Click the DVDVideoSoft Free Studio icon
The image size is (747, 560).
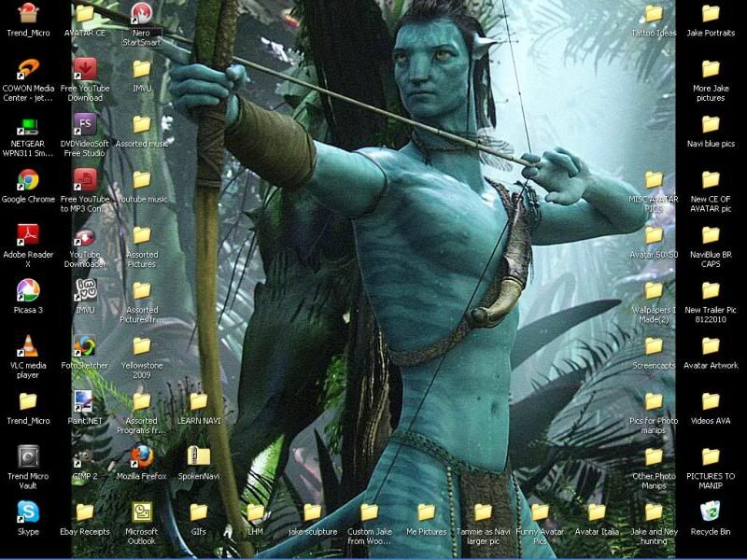[x=85, y=125]
